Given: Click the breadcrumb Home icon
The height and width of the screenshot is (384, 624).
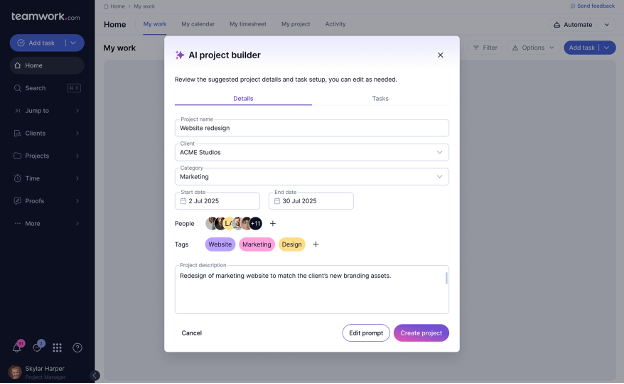Looking at the screenshot, I should click(x=106, y=6).
